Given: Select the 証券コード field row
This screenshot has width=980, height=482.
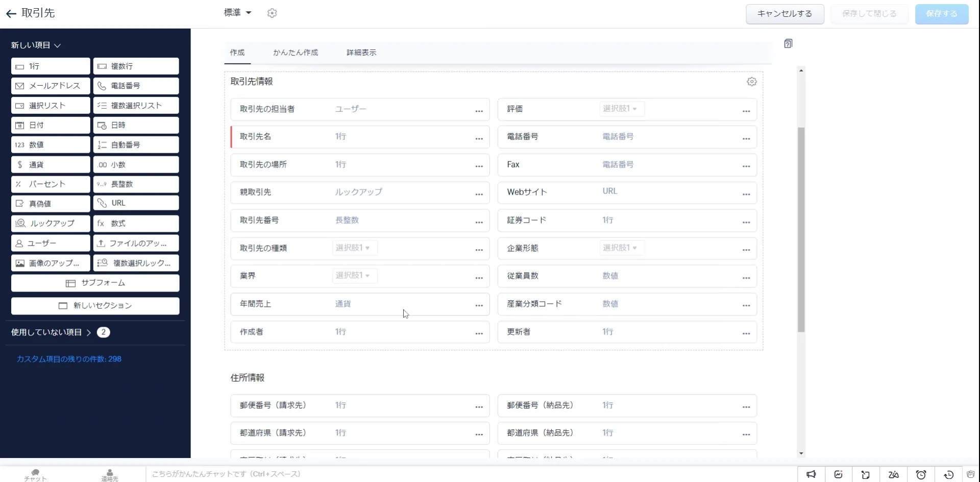Looking at the screenshot, I should point(627,221).
